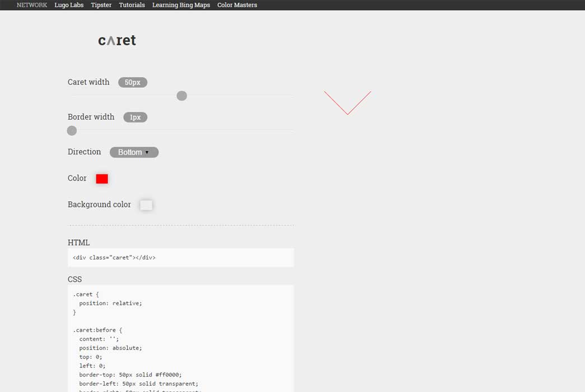This screenshot has height=392, width=585.
Task: Grab the Caret width slider handle
Action: [x=181, y=96]
